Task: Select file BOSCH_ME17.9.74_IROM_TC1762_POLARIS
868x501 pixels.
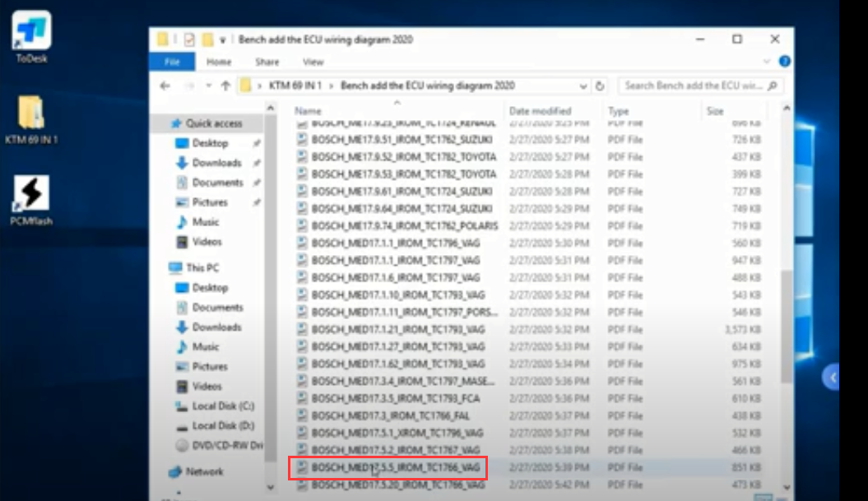Action: 406,226
